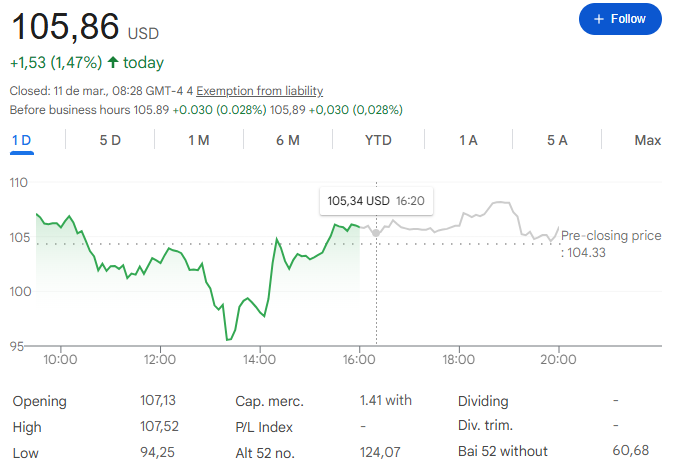Choose the 1 A time range

tap(468, 140)
